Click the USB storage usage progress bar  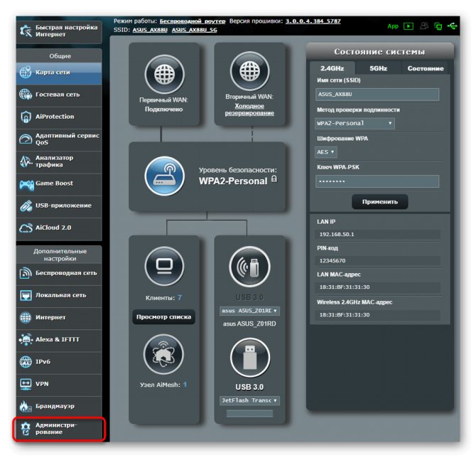point(249,413)
